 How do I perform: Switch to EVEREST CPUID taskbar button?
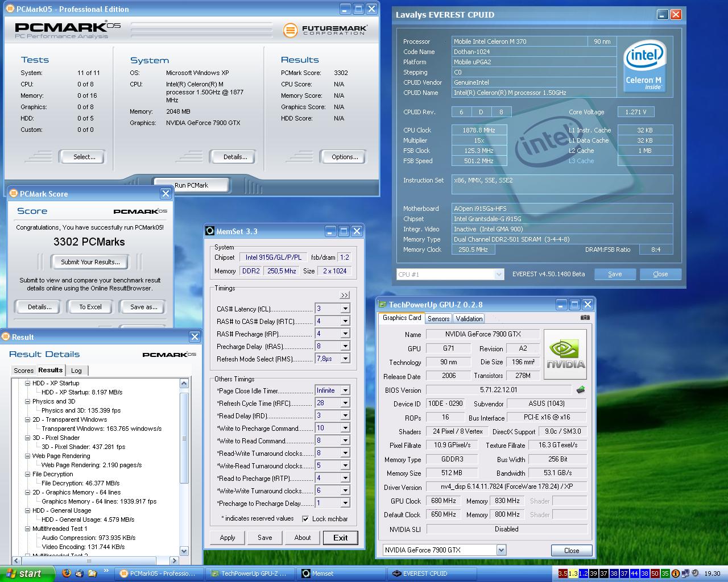(x=431, y=573)
